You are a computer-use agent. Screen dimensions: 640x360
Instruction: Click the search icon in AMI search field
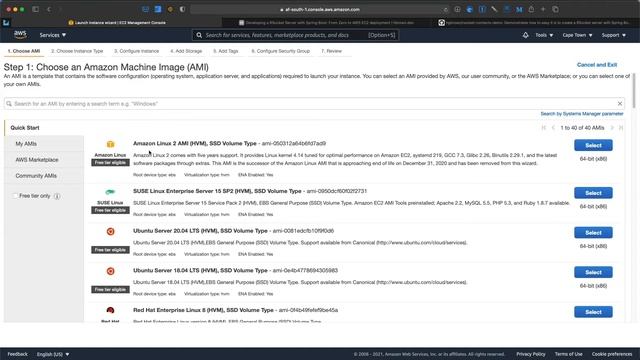[x=9, y=104]
